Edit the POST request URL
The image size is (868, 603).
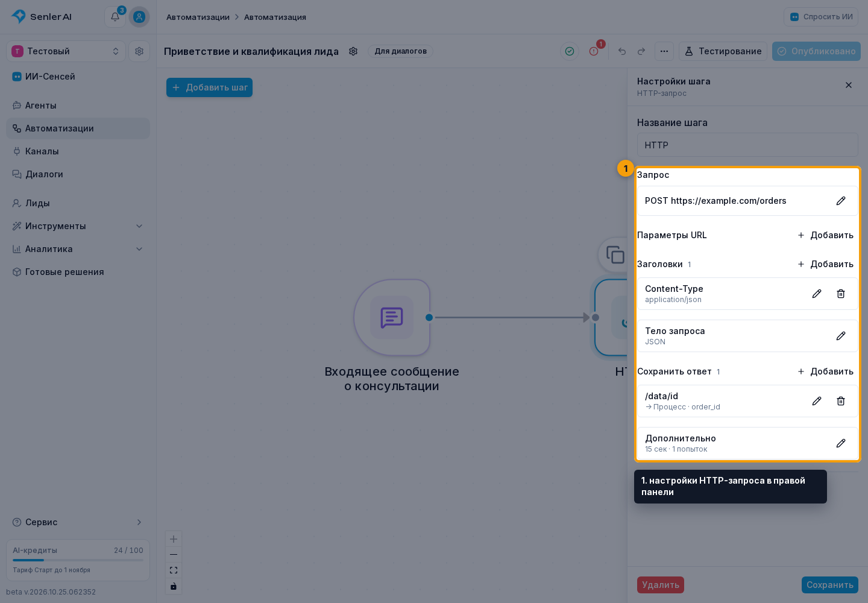coord(841,201)
